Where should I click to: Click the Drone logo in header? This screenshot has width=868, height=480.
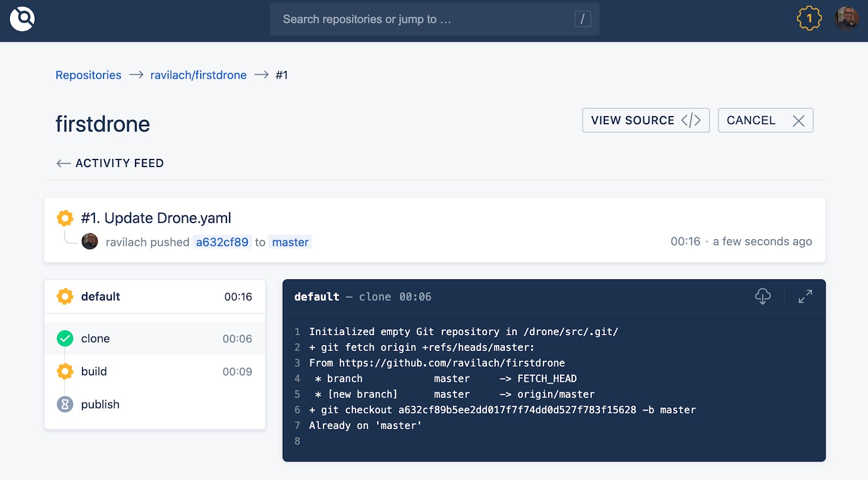(22, 19)
